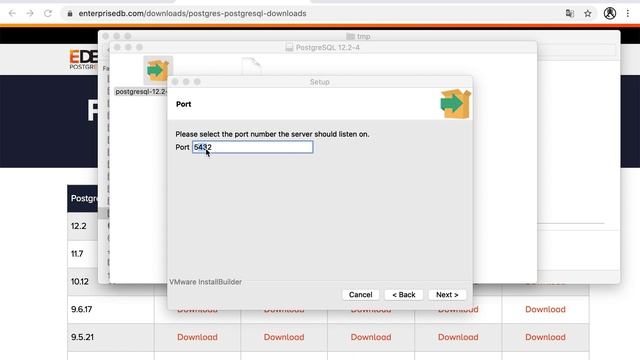Screen dimensions: 640x360
Task: Bookmark this page with the star icon
Action: pos(588,13)
